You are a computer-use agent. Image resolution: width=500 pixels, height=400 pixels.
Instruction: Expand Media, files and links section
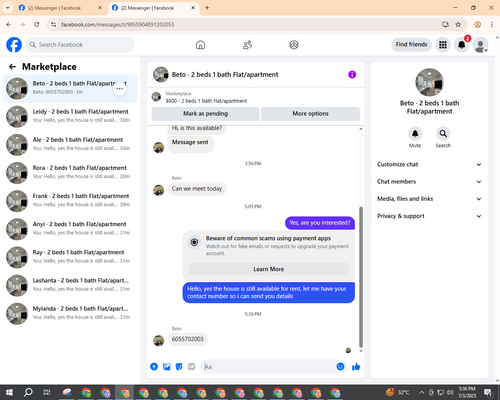429,199
